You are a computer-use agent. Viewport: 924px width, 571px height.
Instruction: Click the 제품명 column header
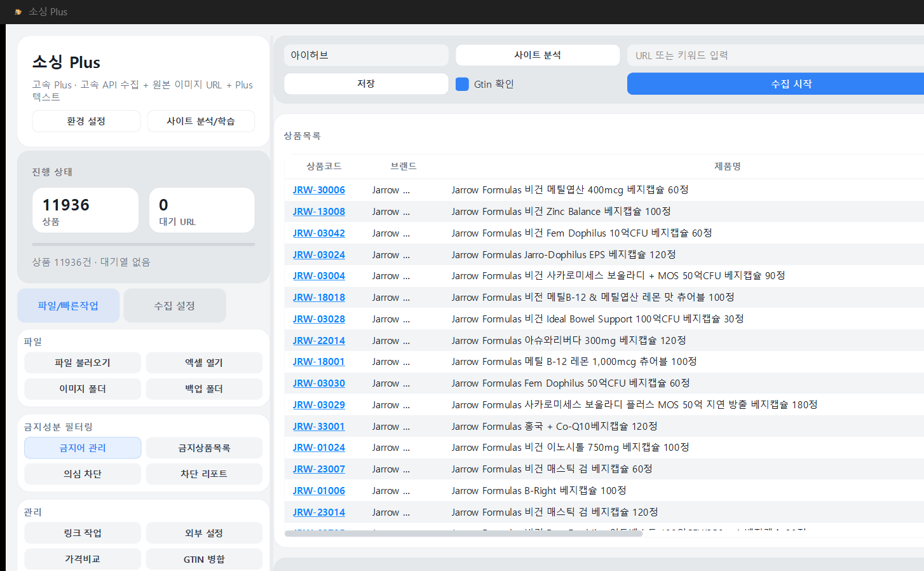coord(728,166)
